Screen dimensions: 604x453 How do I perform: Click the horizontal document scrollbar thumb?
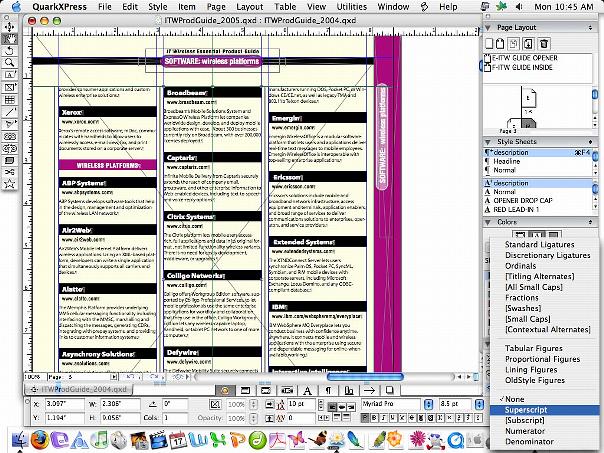[365, 377]
